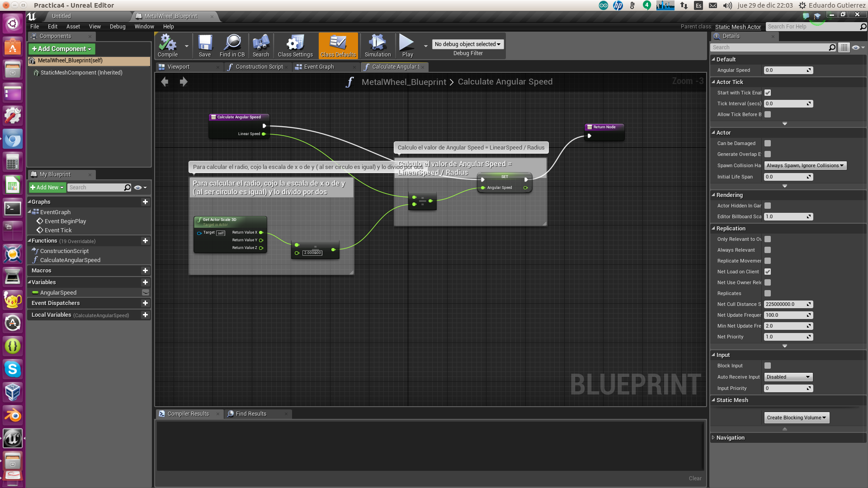
Task: Toggle Actor Hidden In Game checkbox
Action: 768,206
